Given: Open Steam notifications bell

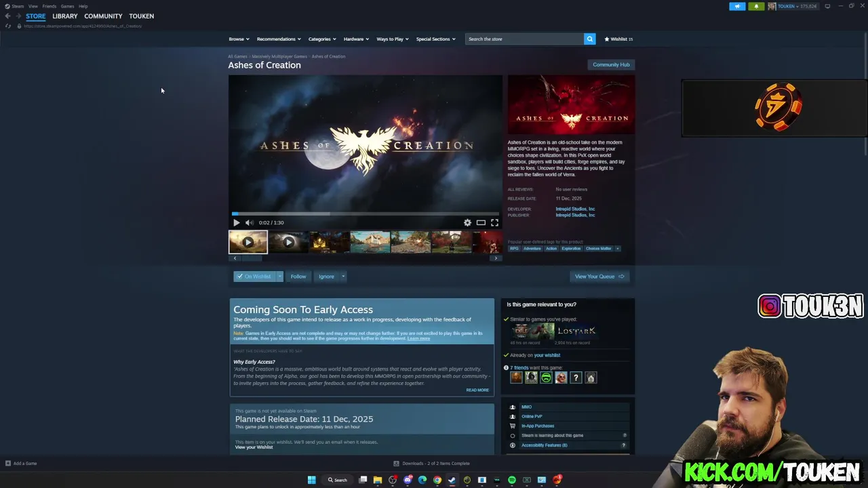Looking at the screenshot, I should (756, 6).
